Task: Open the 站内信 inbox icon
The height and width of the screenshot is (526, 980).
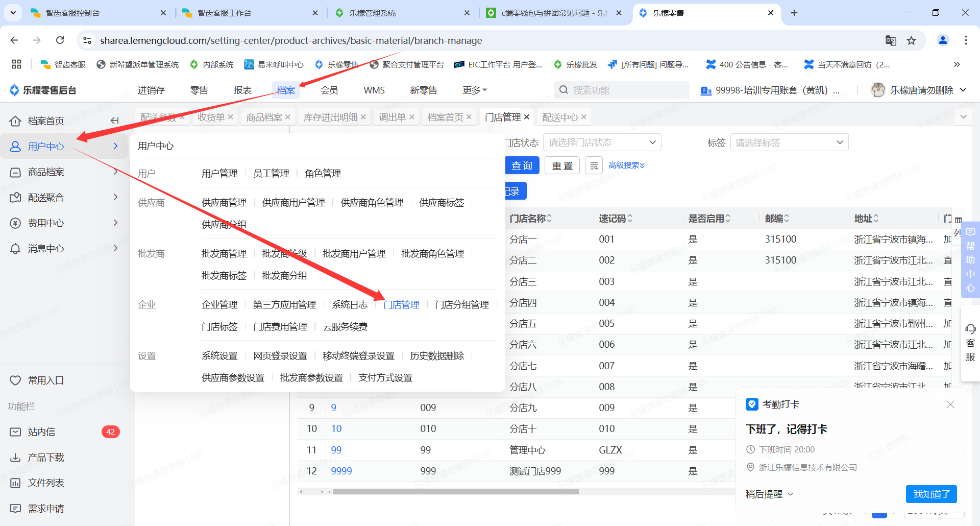Action: [x=16, y=432]
